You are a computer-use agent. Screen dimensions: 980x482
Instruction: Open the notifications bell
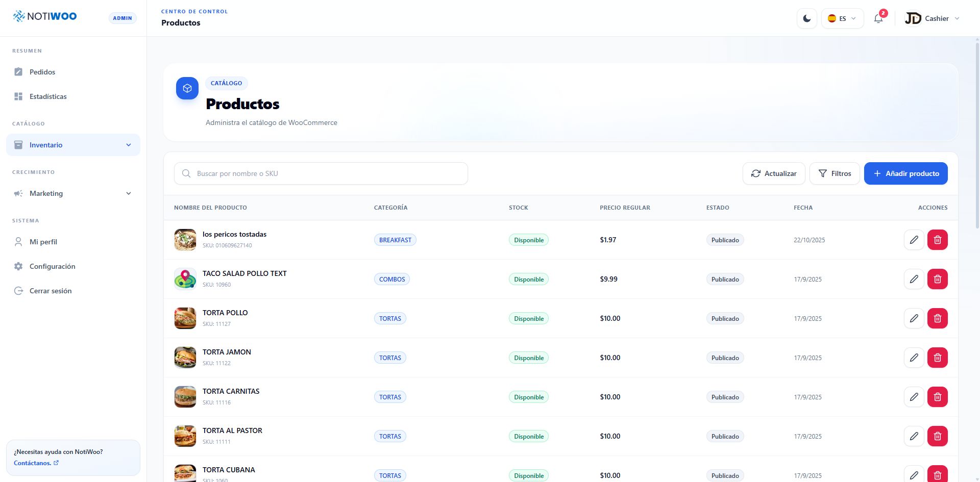coord(878,18)
